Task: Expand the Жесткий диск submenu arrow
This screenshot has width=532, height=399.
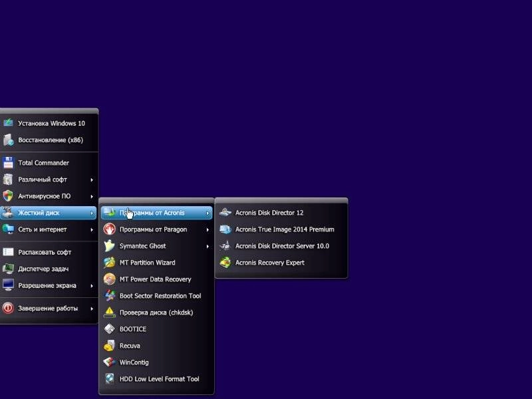Action: pyautogui.click(x=92, y=213)
